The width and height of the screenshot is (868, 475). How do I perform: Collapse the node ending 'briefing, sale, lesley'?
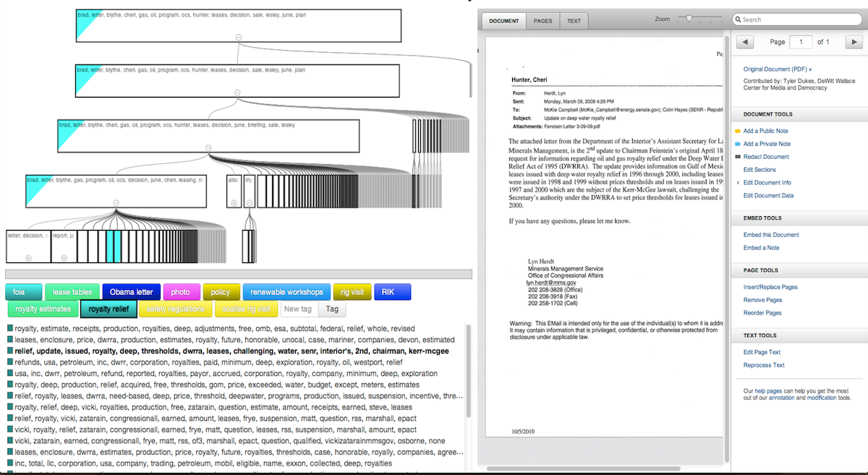[208, 147]
